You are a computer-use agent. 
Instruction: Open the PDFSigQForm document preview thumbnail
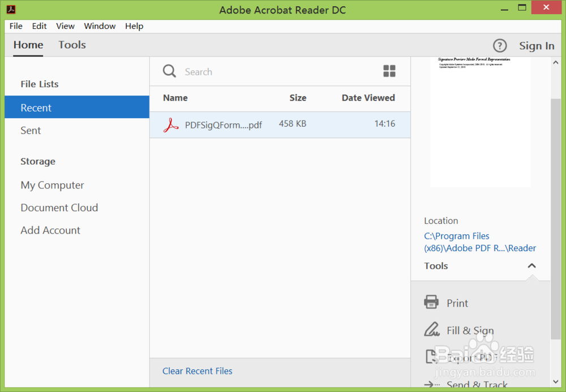tap(480, 122)
